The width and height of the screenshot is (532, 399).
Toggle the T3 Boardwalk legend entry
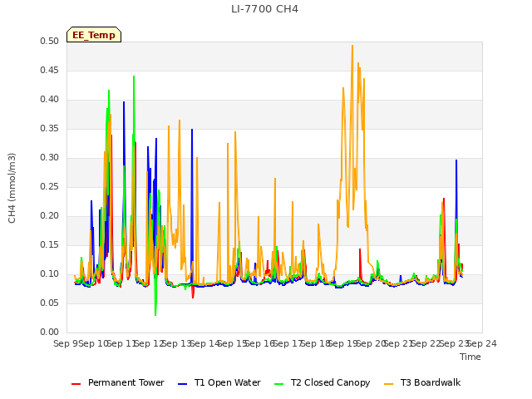coord(422,382)
